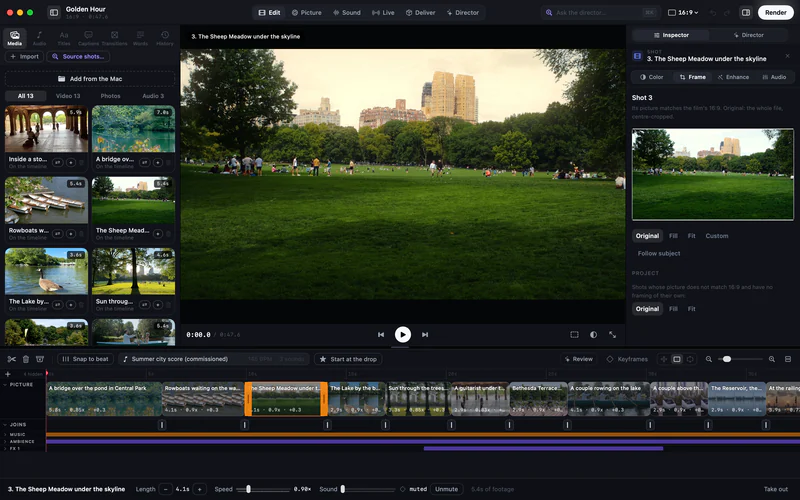Toggle the right inspector panel icon beside Render
800x500 pixels.
(x=746, y=12)
